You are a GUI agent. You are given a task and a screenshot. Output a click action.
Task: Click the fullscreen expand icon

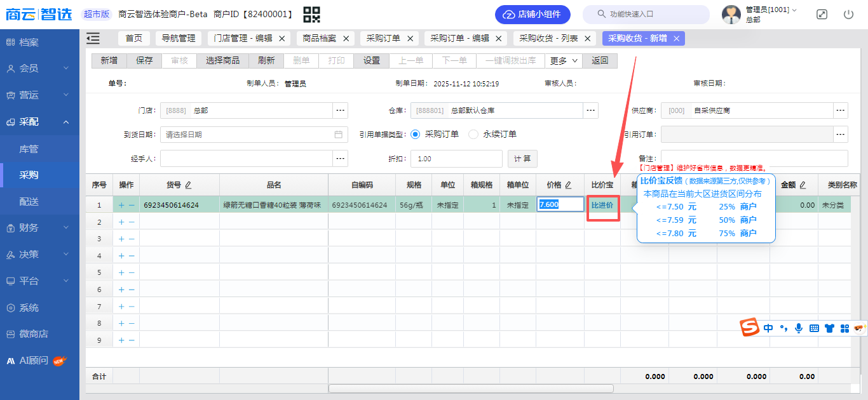pos(822,14)
